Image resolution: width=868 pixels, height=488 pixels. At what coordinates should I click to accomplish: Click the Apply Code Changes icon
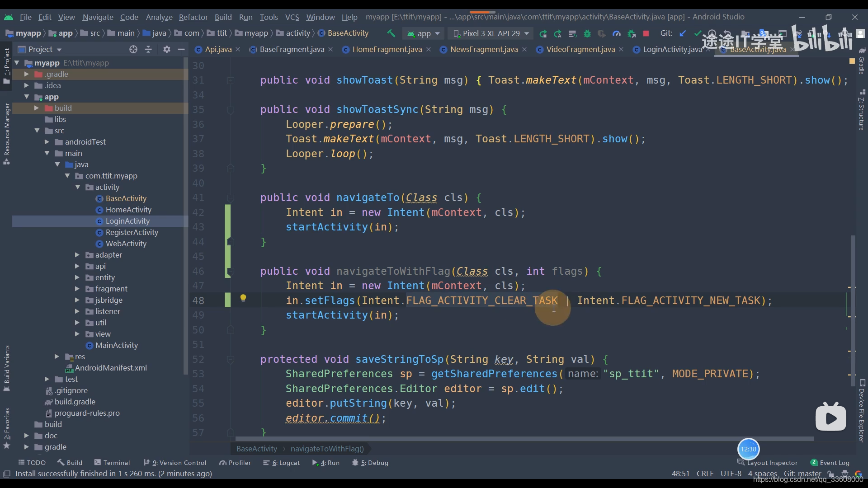point(558,33)
